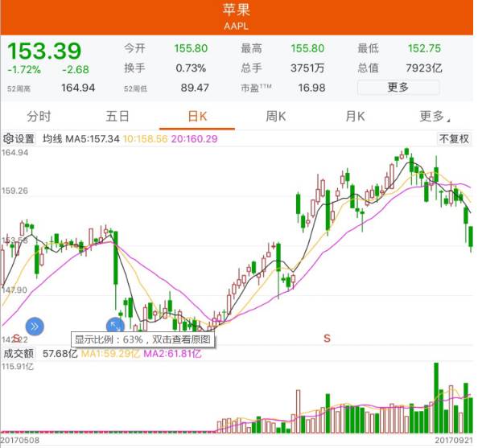Viewport: 478px width, 448px height.
Task: Click the 苹果 AAPL title header
Action: (x=237, y=17)
